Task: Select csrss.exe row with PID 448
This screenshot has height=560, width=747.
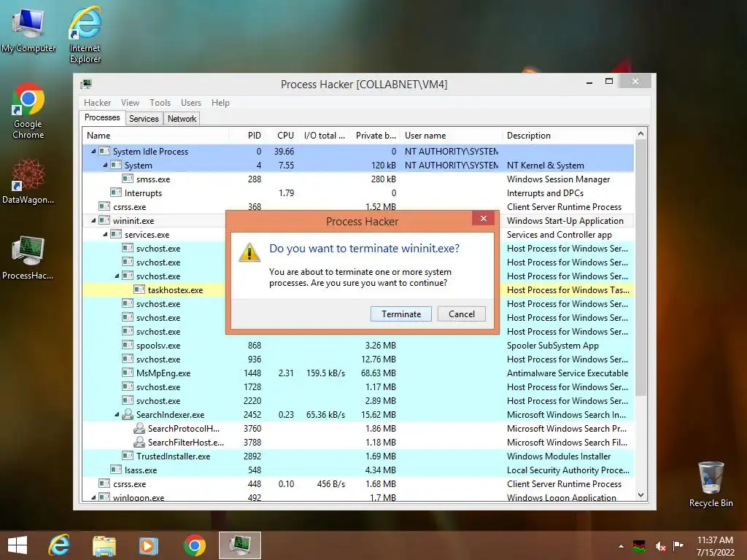Action: 358,484
